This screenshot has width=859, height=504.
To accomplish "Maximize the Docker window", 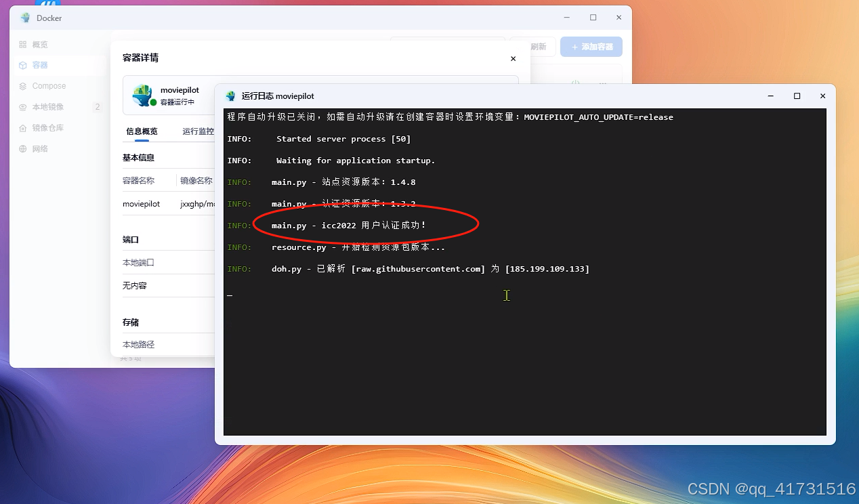I will pyautogui.click(x=593, y=18).
